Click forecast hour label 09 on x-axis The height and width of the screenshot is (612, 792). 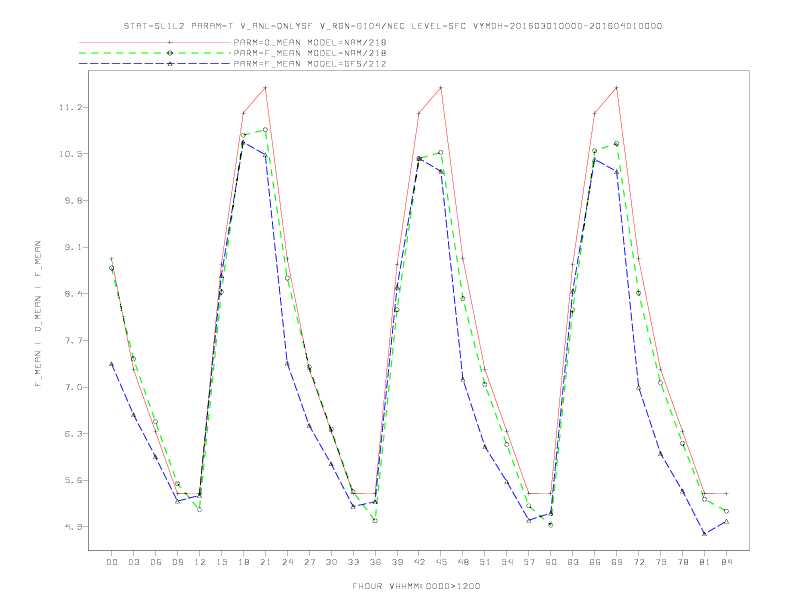pos(177,562)
